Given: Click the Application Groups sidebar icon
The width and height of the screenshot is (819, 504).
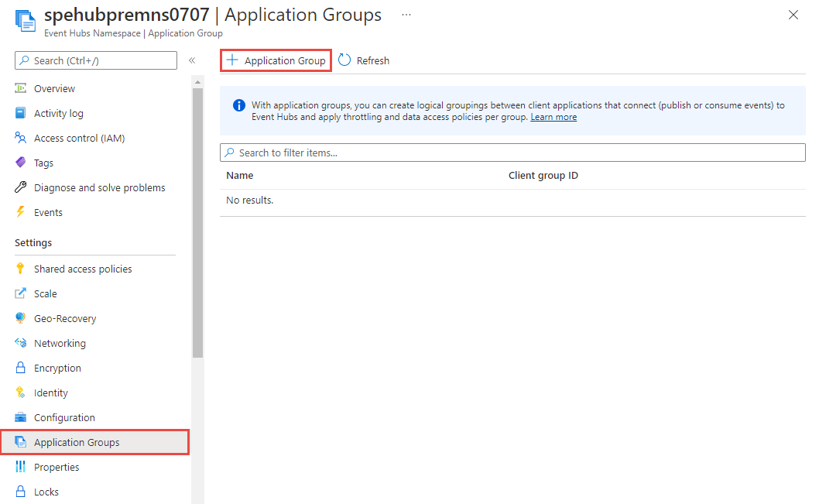Looking at the screenshot, I should 20,442.
